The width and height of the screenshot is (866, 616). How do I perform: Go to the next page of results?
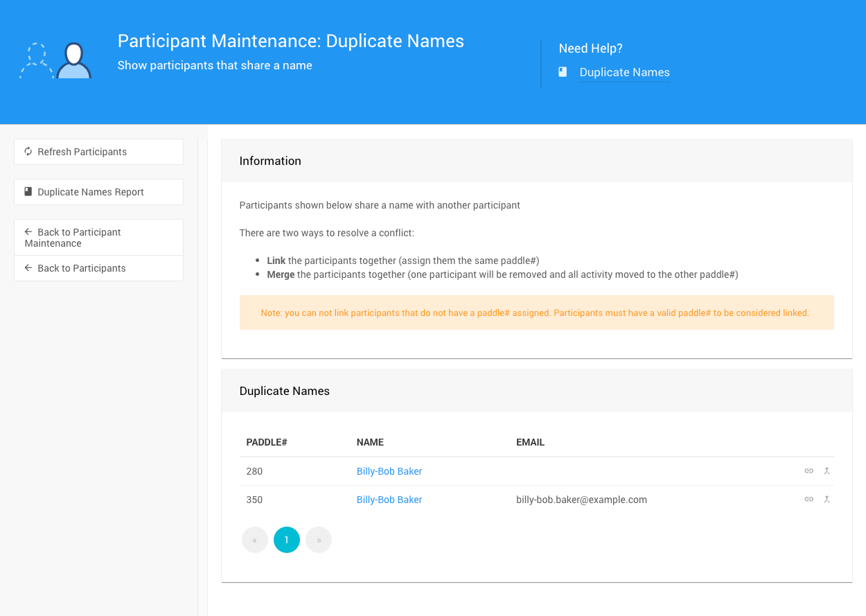(319, 540)
